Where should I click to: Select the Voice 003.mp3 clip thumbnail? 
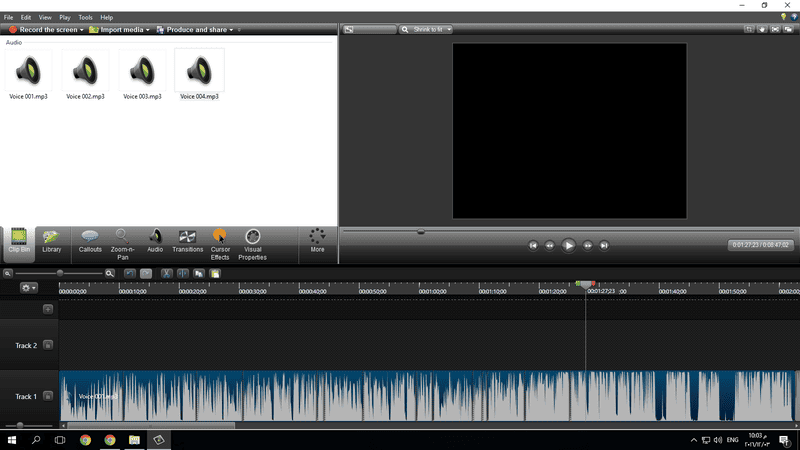(x=142, y=74)
